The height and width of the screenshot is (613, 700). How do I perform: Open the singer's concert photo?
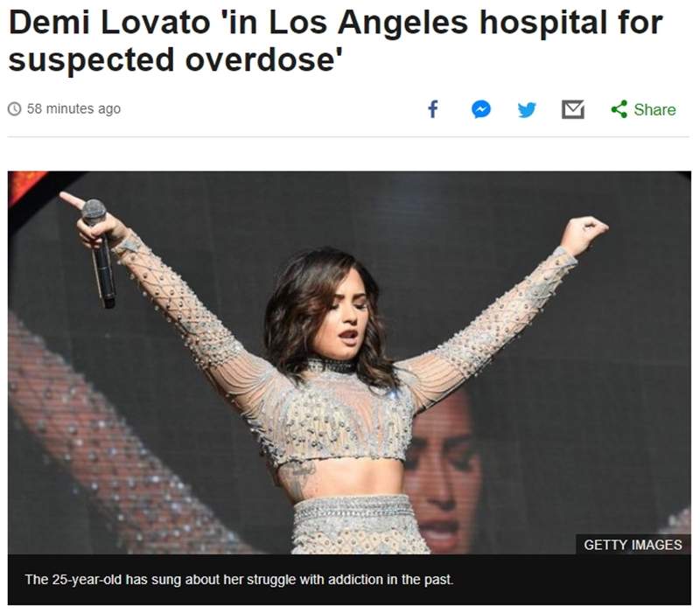(349, 362)
